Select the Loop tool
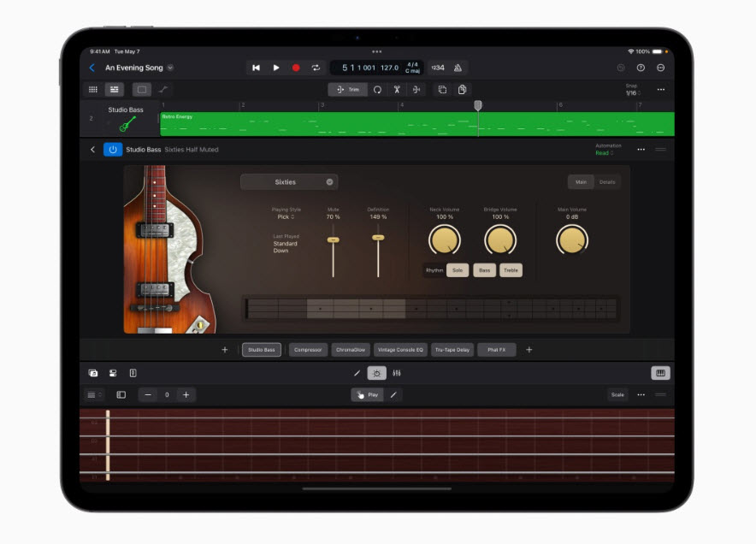This screenshot has width=756, height=544. point(377,90)
